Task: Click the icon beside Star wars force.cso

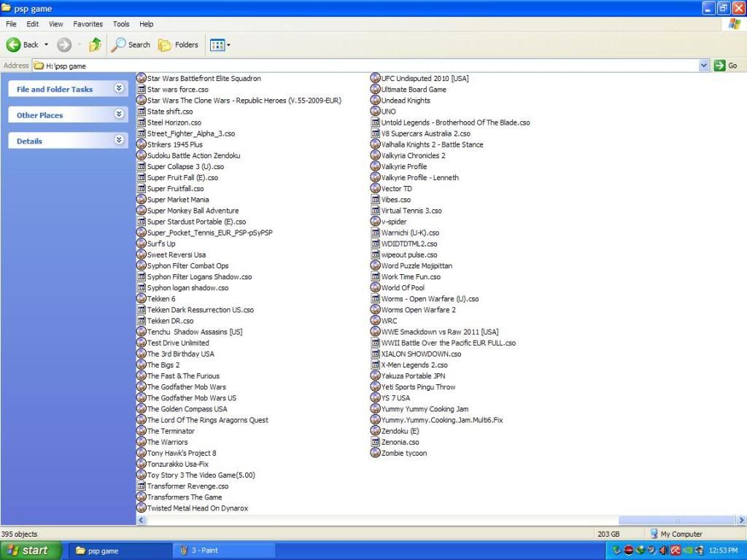Action: coord(141,90)
